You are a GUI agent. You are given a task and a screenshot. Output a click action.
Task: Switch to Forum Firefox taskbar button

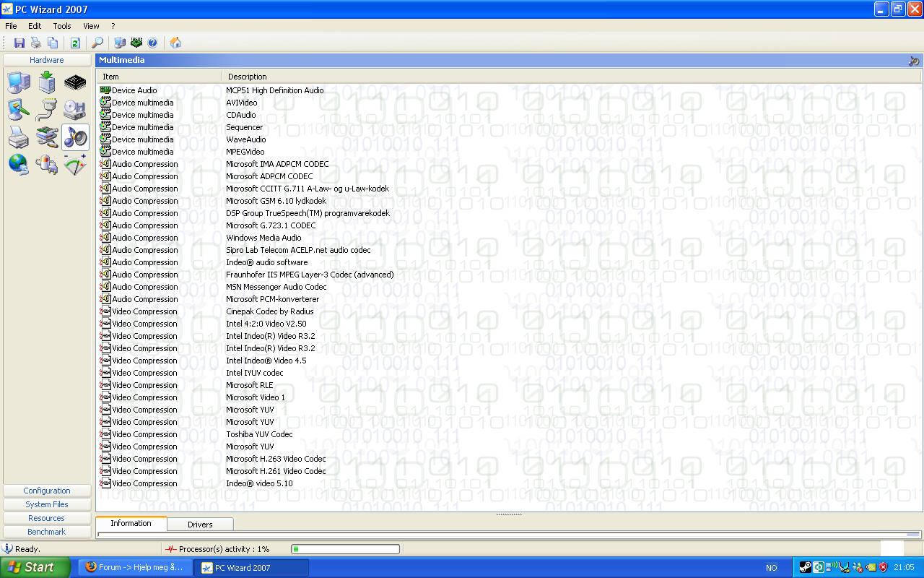(x=136, y=567)
